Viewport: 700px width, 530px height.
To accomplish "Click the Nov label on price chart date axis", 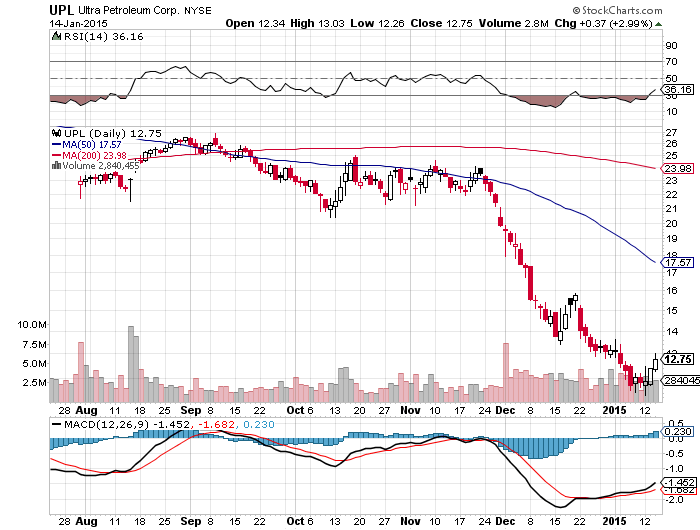I will click(410, 410).
